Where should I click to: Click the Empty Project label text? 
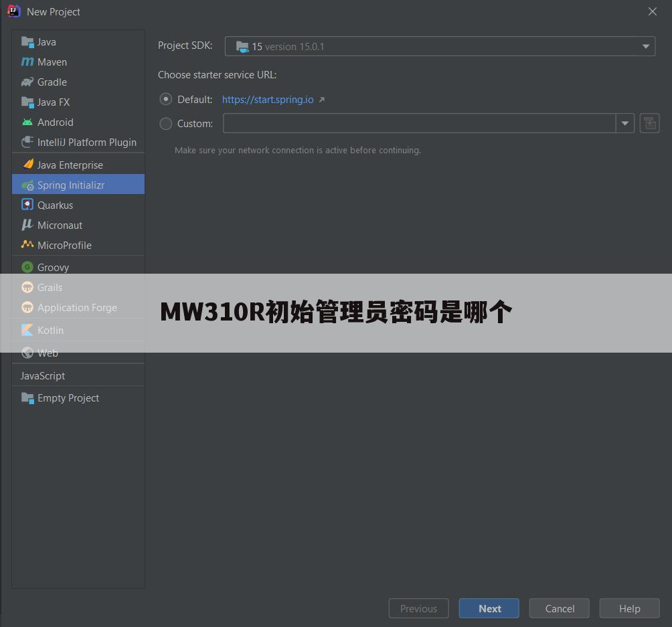68,398
